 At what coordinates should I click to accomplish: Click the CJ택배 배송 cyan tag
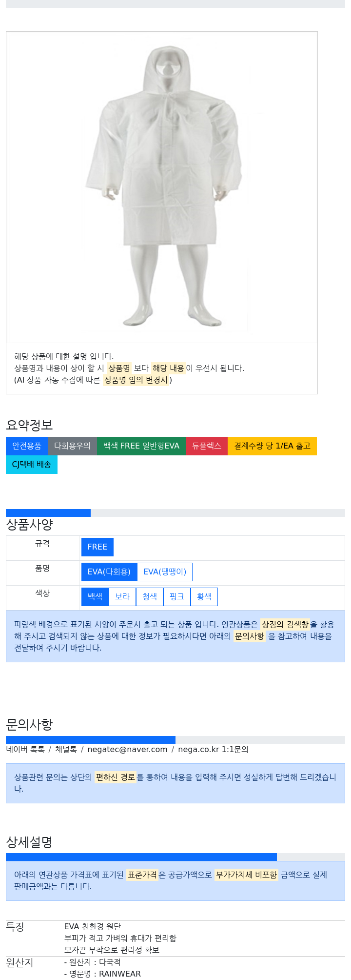coord(32,465)
